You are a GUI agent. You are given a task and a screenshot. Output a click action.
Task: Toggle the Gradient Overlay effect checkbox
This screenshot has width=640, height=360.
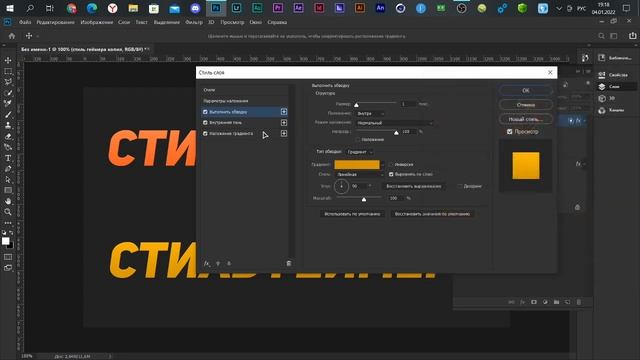(x=205, y=133)
